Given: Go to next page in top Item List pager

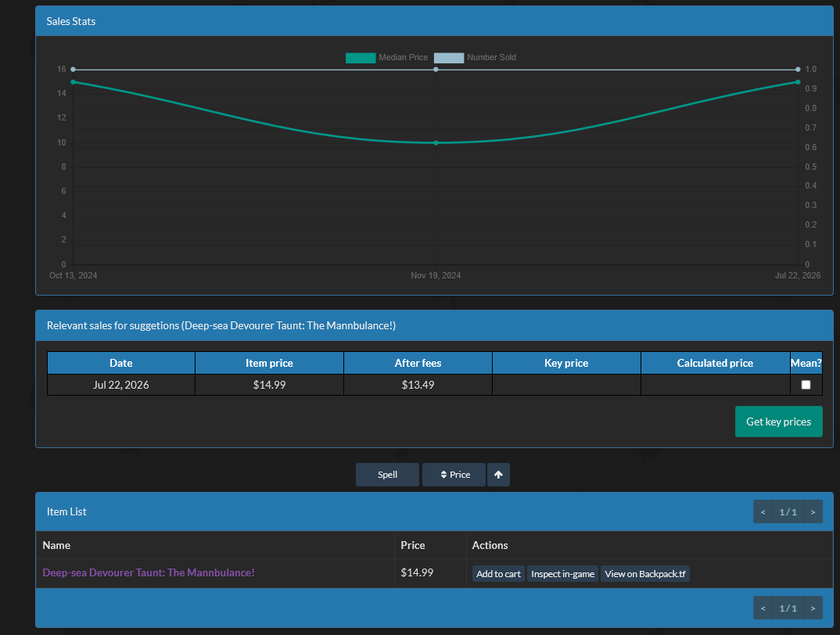Looking at the screenshot, I should click(x=813, y=511).
